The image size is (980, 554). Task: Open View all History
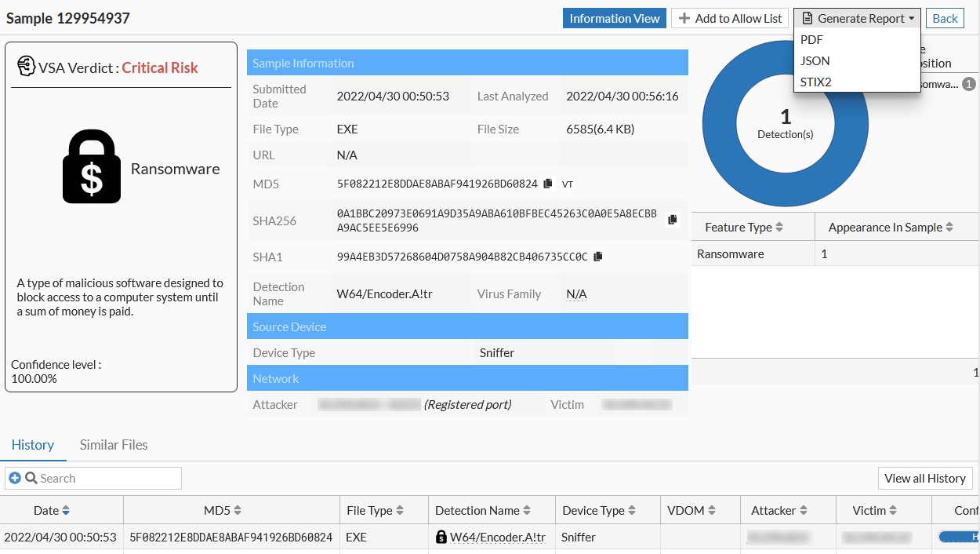click(925, 478)
